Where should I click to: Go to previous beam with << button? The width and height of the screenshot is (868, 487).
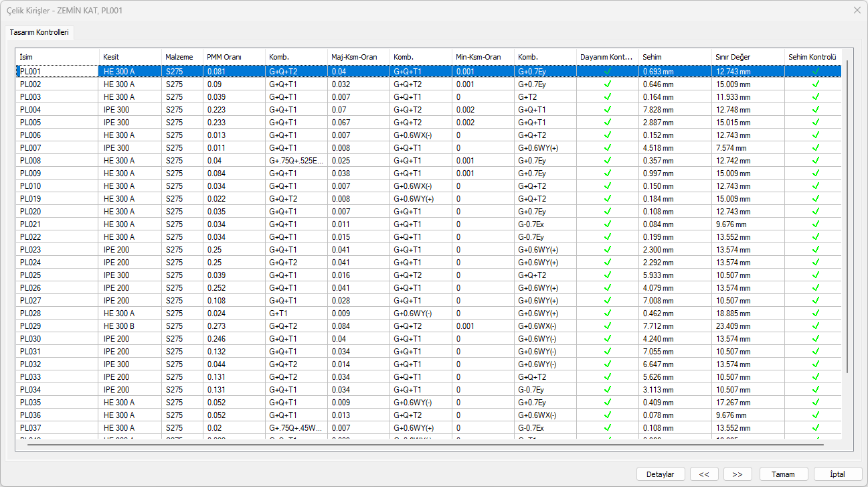click(704, 474)
